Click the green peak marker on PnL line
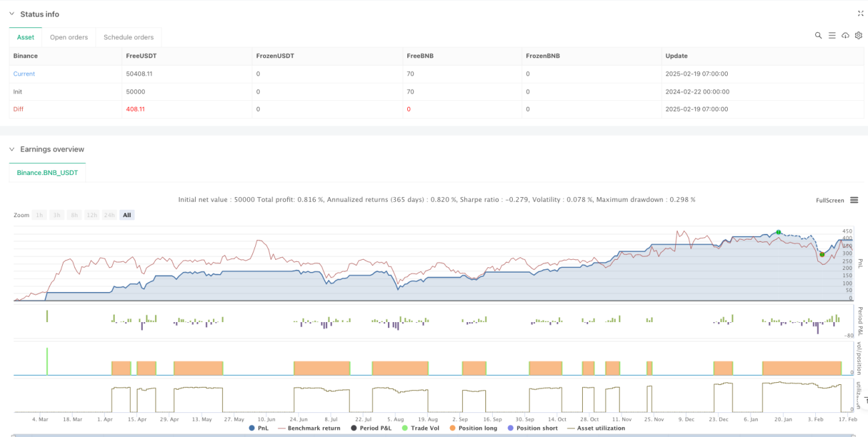This screenshot has height=437, width=868. pos(779,232)
